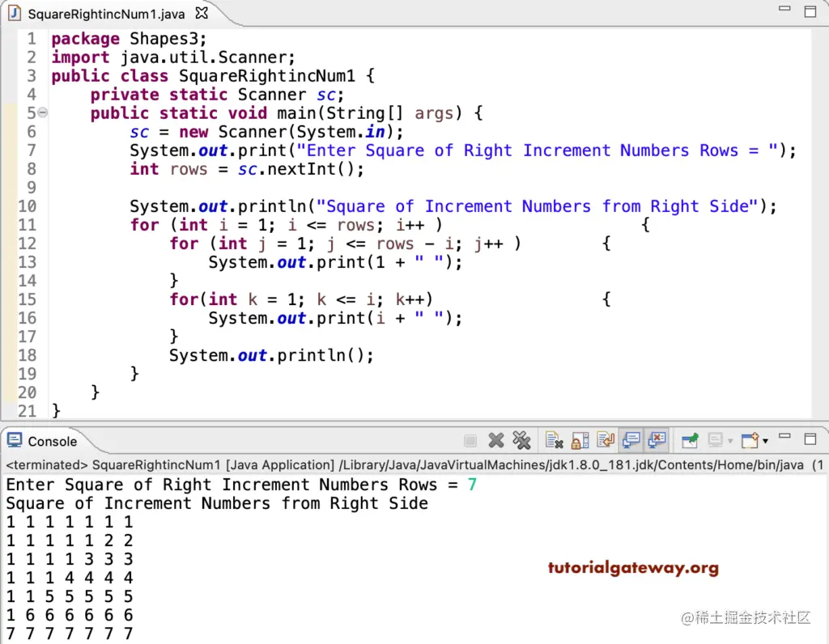Click the terminated launch description line
The height and width of the screenshot is (644, 829).
[x=414, y=465]
